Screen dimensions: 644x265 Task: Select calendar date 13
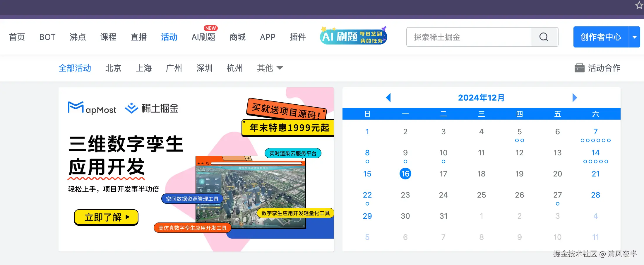tap(557, 153)
